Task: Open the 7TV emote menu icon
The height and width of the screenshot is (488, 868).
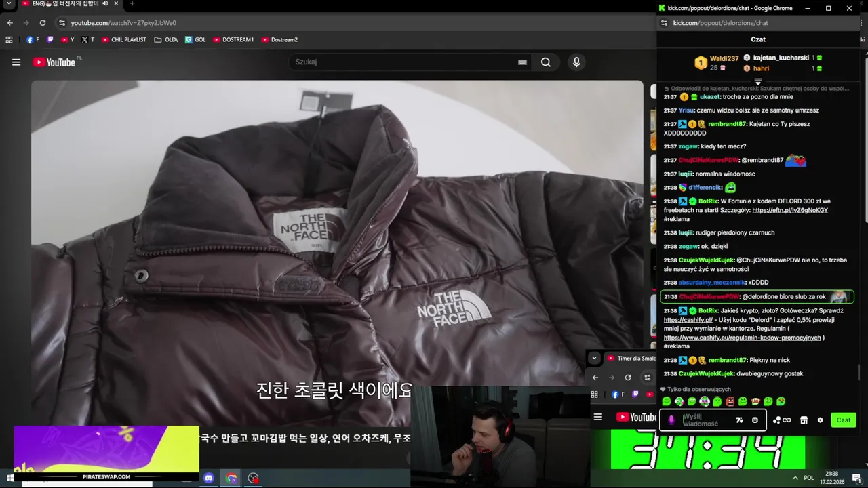Action: 739,420
